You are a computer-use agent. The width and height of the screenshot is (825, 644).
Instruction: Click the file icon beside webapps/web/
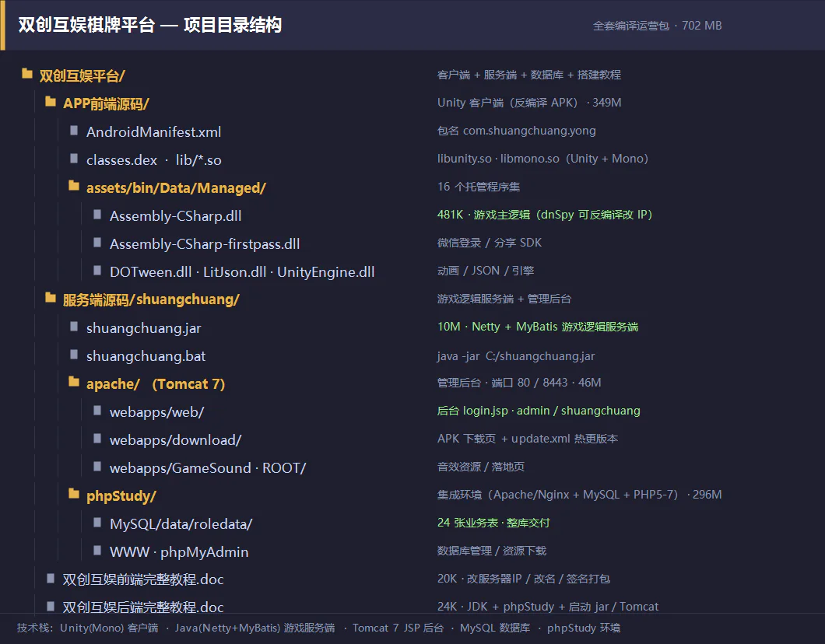tap(97, 410)
